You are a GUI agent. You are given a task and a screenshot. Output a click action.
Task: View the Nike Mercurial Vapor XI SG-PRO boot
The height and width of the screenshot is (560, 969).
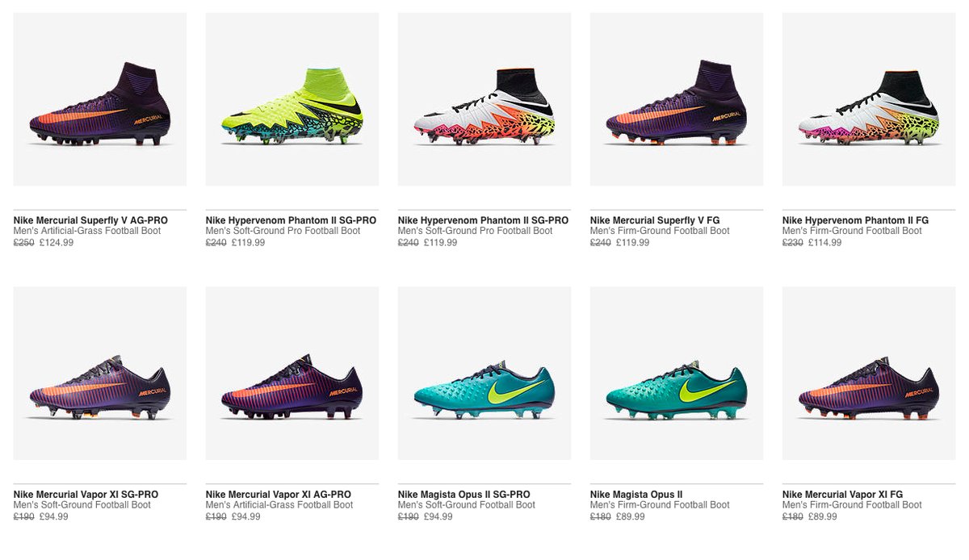pyautogui.click(x=85, y=494)
